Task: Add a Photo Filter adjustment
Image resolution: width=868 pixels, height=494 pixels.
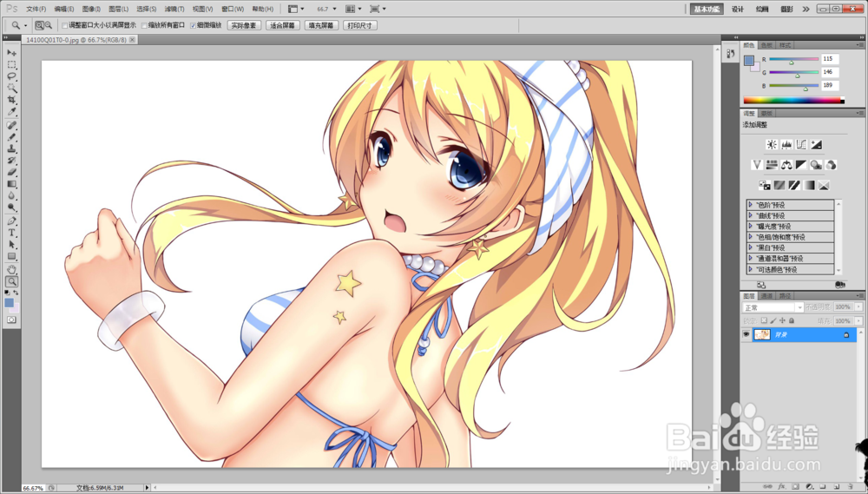Action: (816, 165)
